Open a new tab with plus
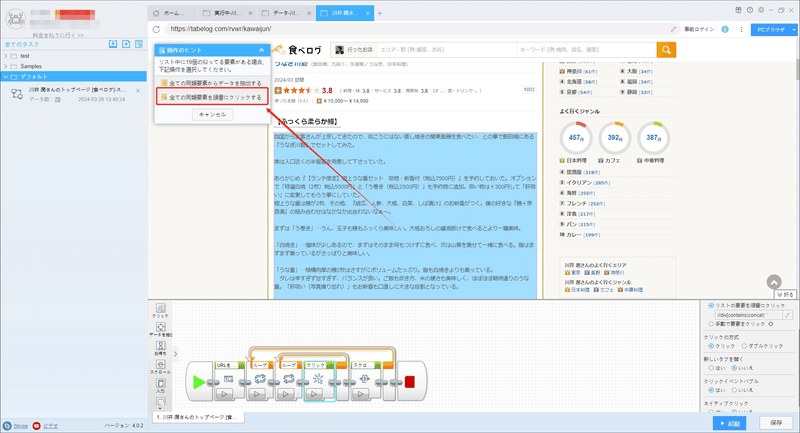Screen dimensions: 800x433 coord(379,13)
